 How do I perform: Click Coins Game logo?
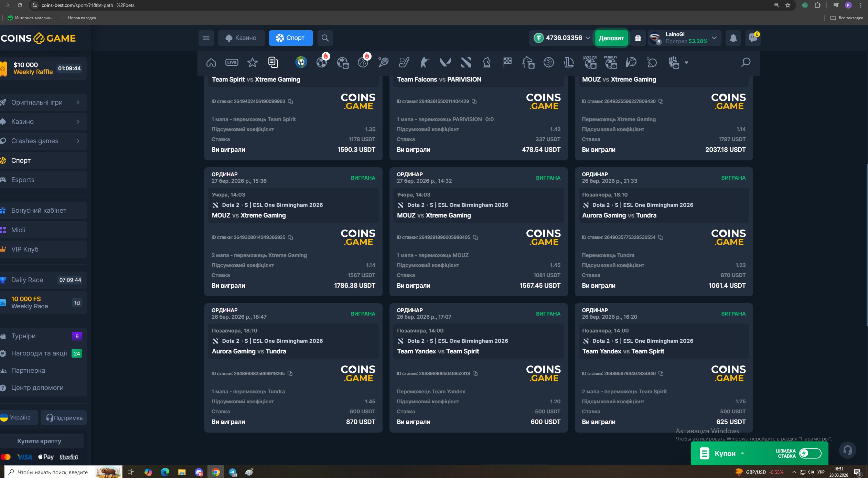[38, 38]
